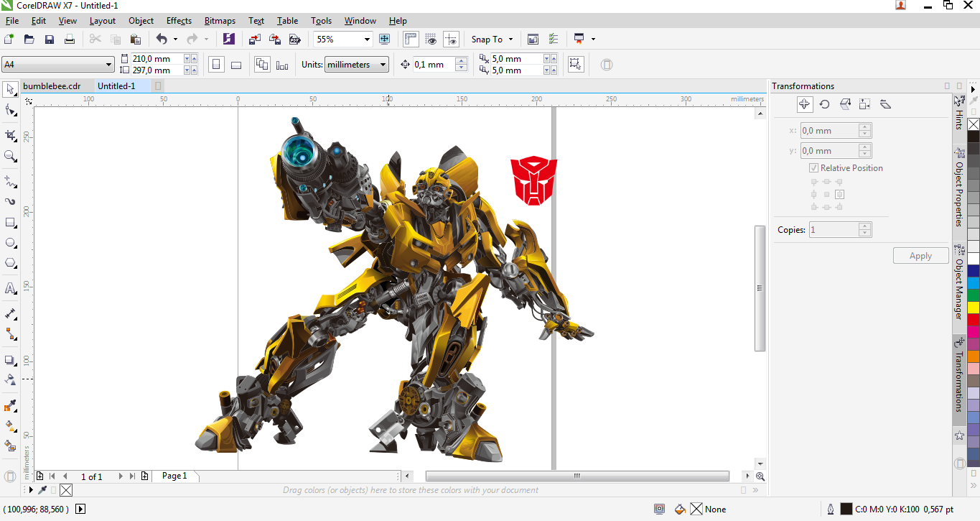This screenshot has width=980, height=521.
Task: Toggle Show Rulers button
Action: (x=411, y=40)
